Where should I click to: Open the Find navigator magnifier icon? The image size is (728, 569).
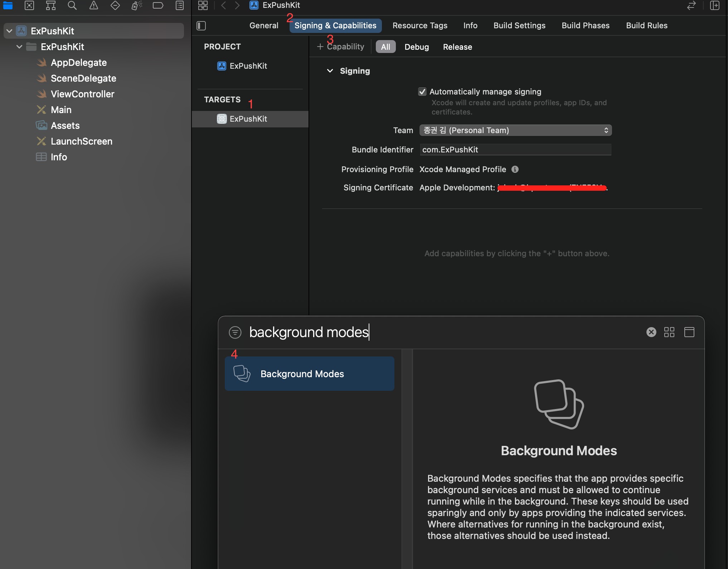tap(72, 5)
